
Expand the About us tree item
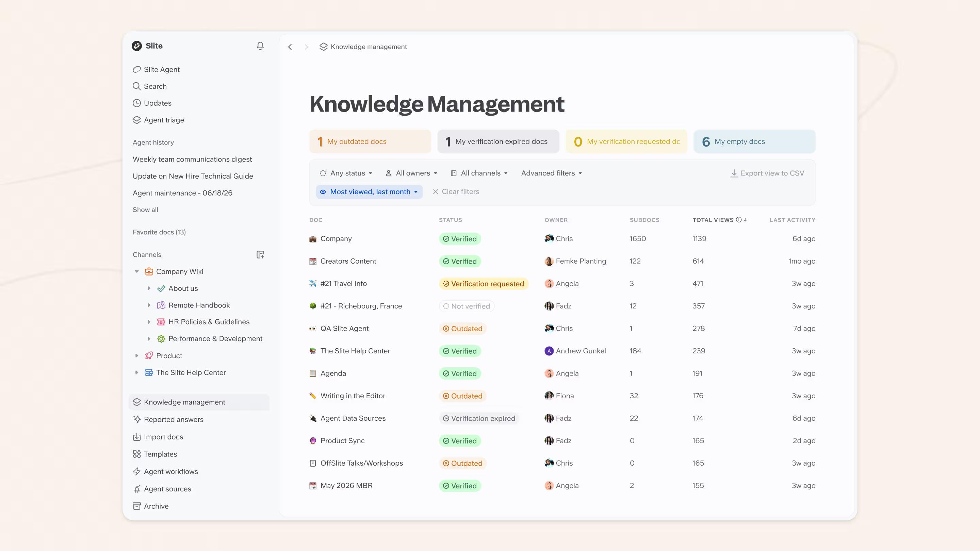coord(149,288)
